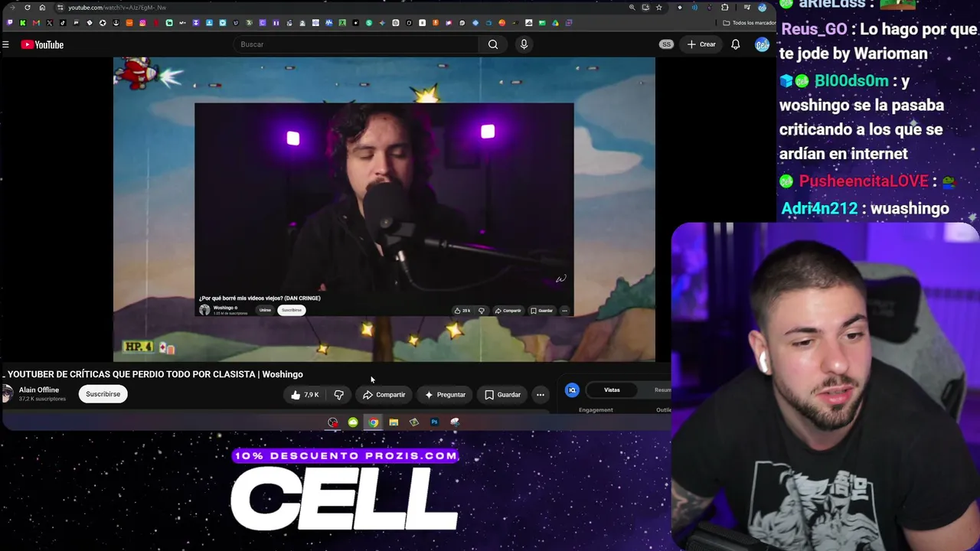Open the Chrome extensions puzzle icon
Image resolution: width=980 pixels, height=551 pixels.
tap(724, 8)
